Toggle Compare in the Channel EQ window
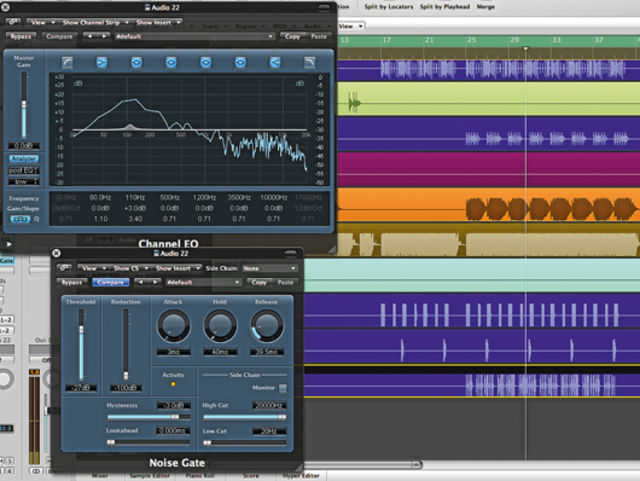The image size is (640, 481). point(59,36)
